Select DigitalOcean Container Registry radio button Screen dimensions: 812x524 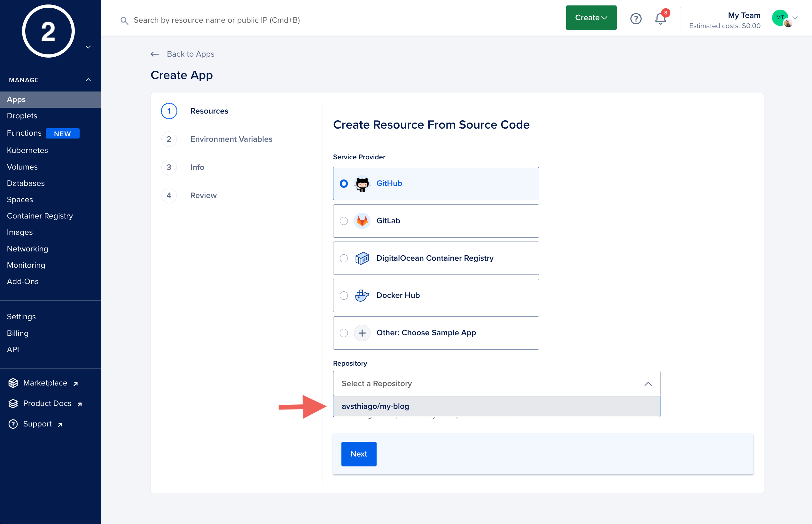click(x=344, y=258)
